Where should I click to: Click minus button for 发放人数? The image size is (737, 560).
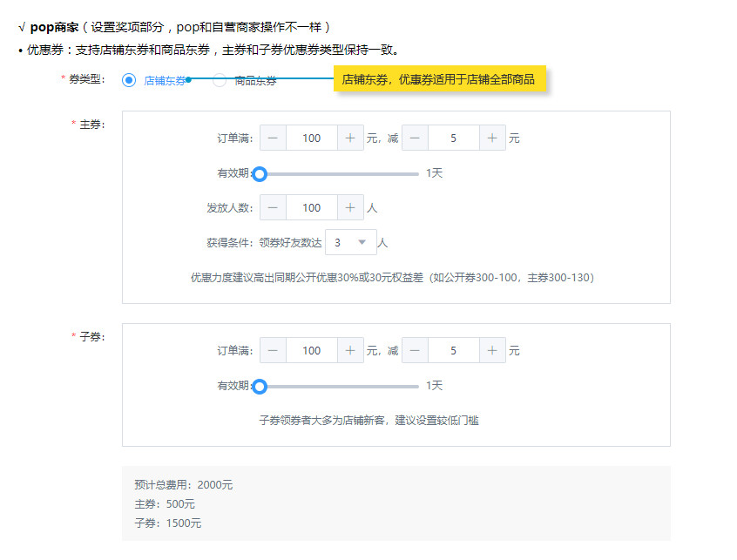point(273,207)
